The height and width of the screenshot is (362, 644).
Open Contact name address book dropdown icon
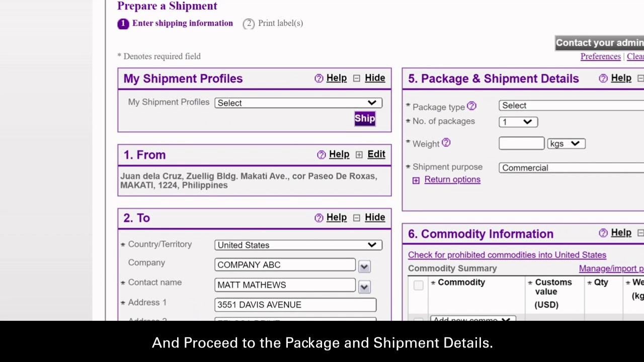click(364, 287)
